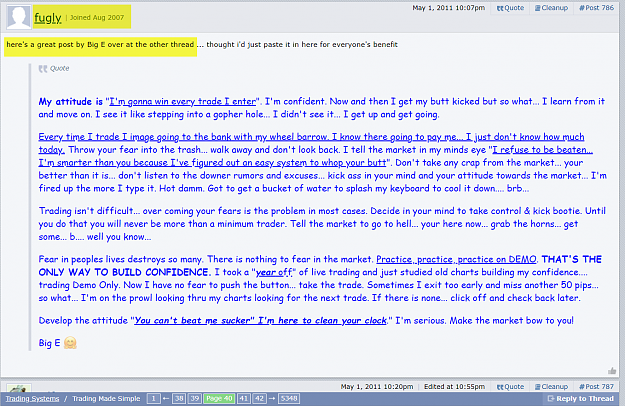This screenshot has width=625, height=406.
Task: Click the next page right arrow
Action: click(x=272, y=398)
